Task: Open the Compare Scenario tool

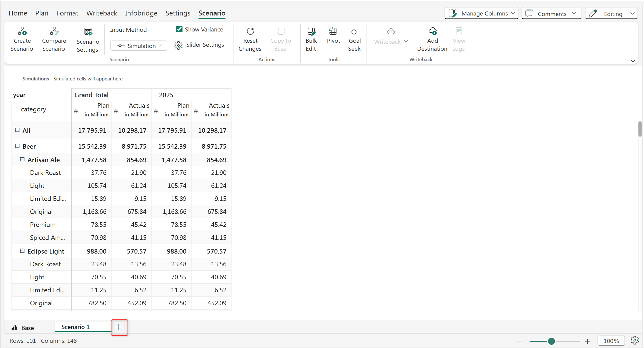Action: [x=54, y=31]
